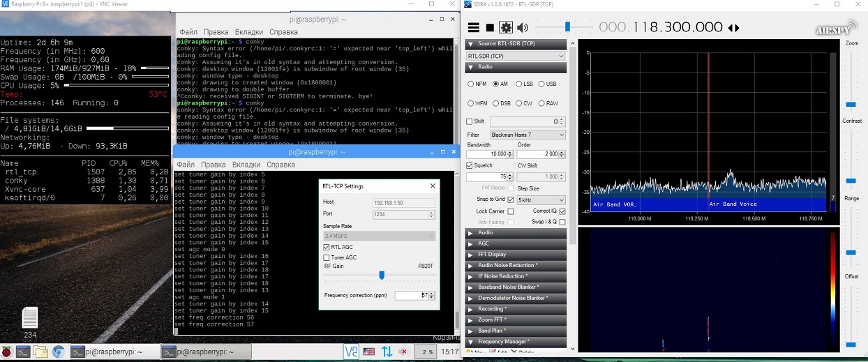
Task: Click the frequency tuning left-right arrows icon
Action: tap(733, 28)
